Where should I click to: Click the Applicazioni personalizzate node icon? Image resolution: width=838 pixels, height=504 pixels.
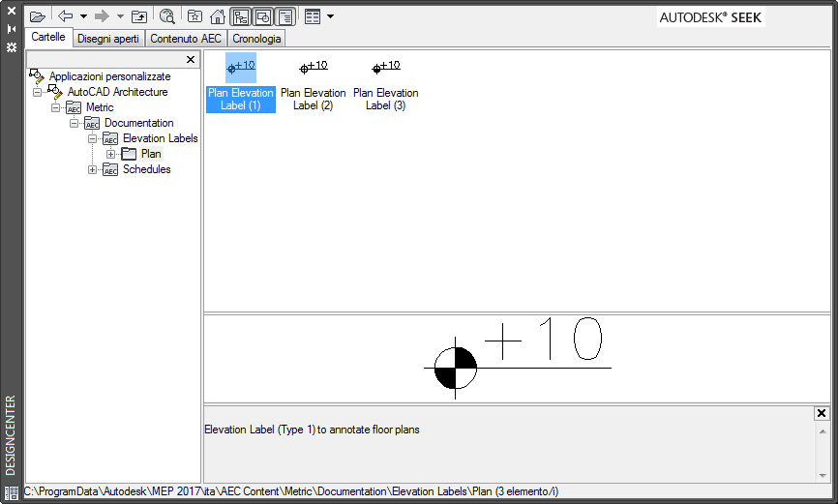coord(37,75)
